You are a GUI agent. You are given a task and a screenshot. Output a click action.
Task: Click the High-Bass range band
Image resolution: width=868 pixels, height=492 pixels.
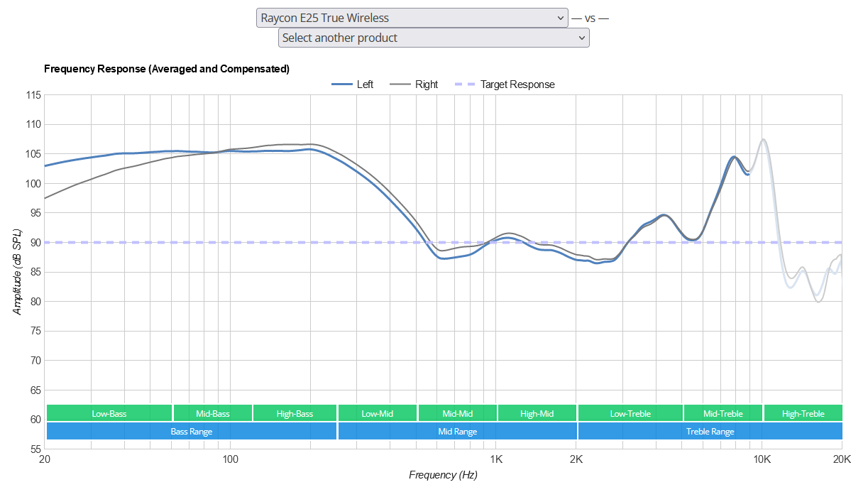tap(295, 413)
